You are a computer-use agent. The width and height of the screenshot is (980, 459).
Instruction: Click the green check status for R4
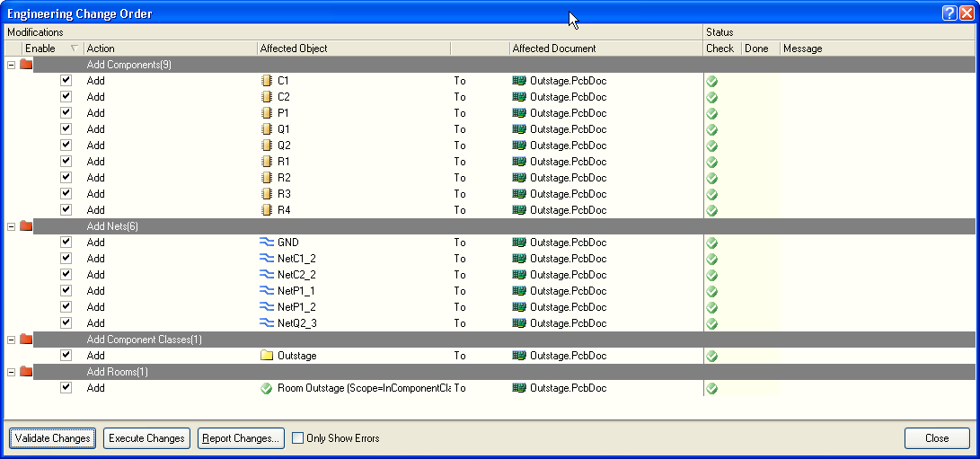click(711, 210)
